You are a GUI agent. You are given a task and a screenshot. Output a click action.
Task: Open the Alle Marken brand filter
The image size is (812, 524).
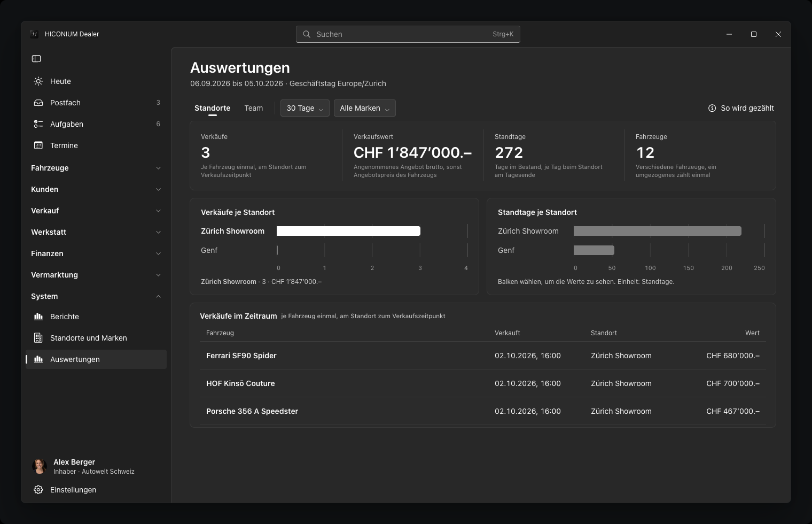coord(365,108)
